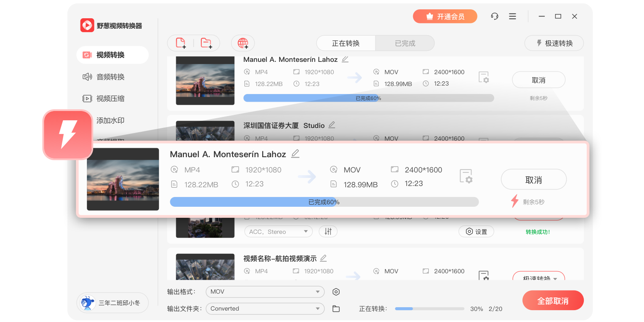Click the 开通会员 membership button

(x=445, y=17)
